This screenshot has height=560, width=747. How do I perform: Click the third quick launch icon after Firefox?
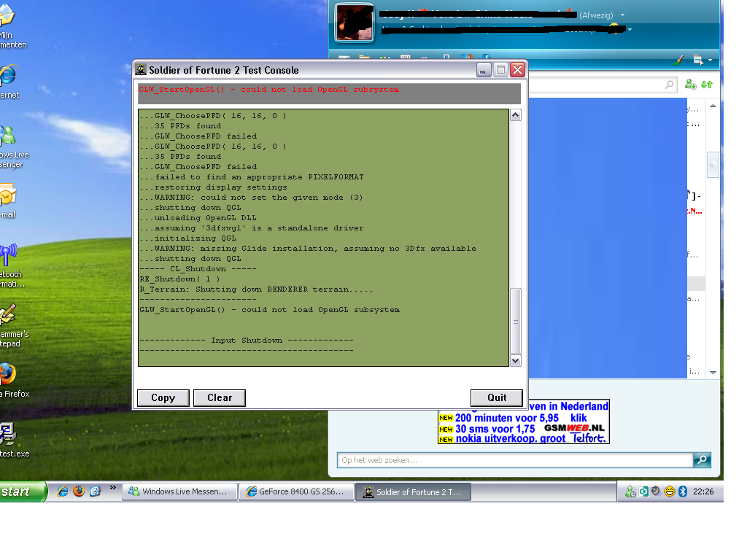point(96,491)
